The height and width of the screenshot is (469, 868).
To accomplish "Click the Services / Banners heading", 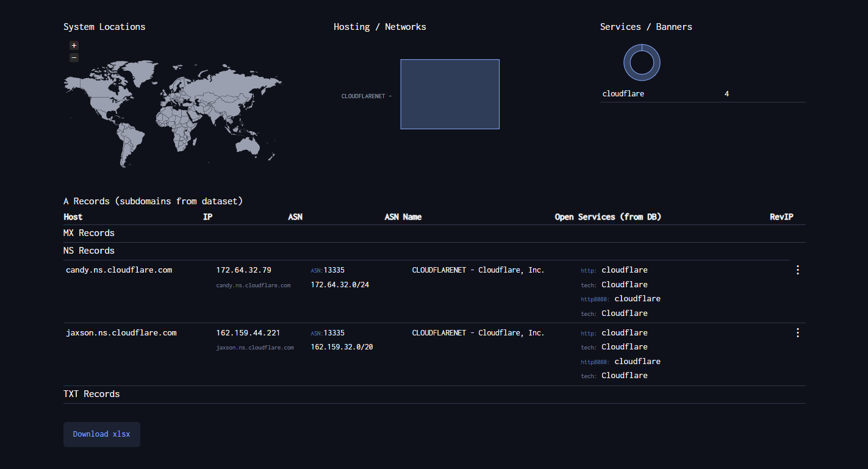I will click(x=646, y=27).
